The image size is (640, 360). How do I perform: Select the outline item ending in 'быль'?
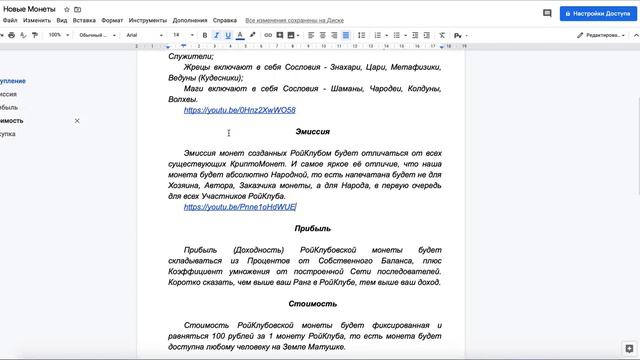click(9, 107)
